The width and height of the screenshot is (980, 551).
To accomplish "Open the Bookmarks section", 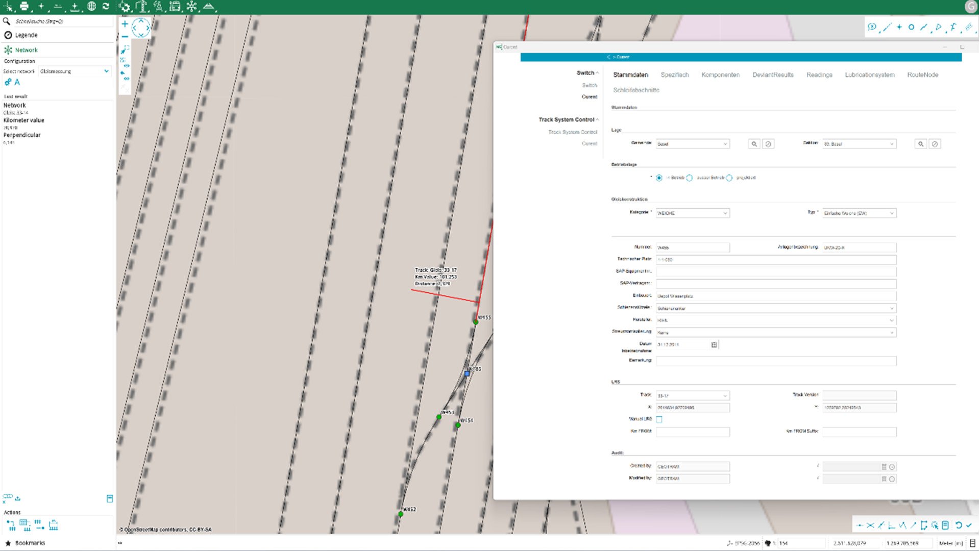I will coord(30,543).
